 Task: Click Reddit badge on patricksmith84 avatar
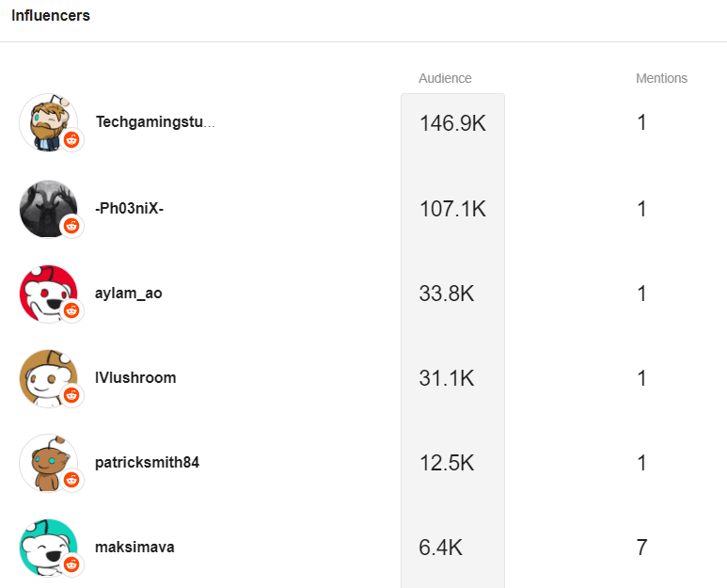pos(72,480)
